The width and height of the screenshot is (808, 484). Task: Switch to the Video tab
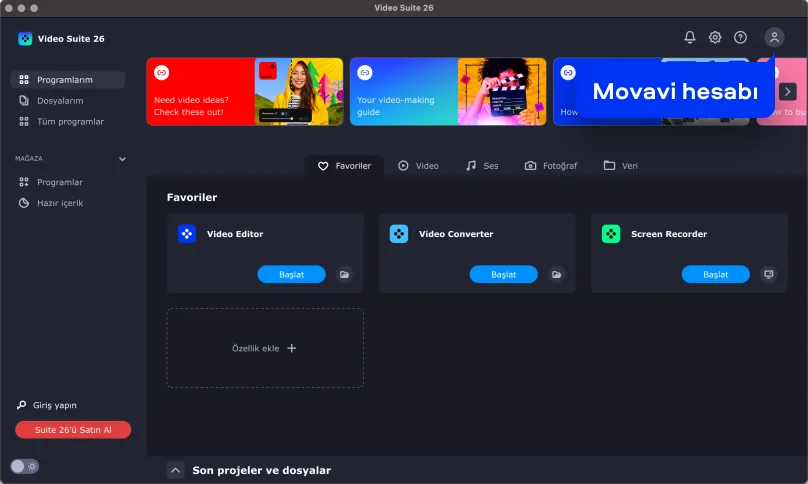pos(418,166)
